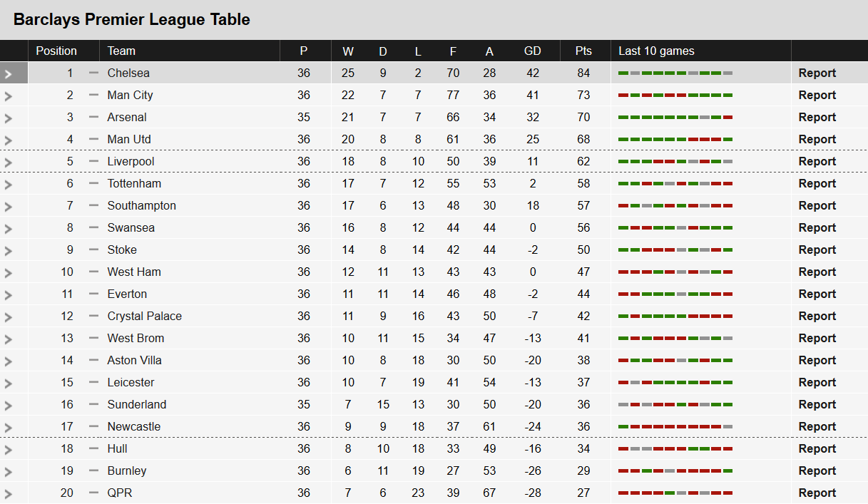The image size is (868, 504).
Task: Open the Burnley Report link
Action: click(817, 470)
